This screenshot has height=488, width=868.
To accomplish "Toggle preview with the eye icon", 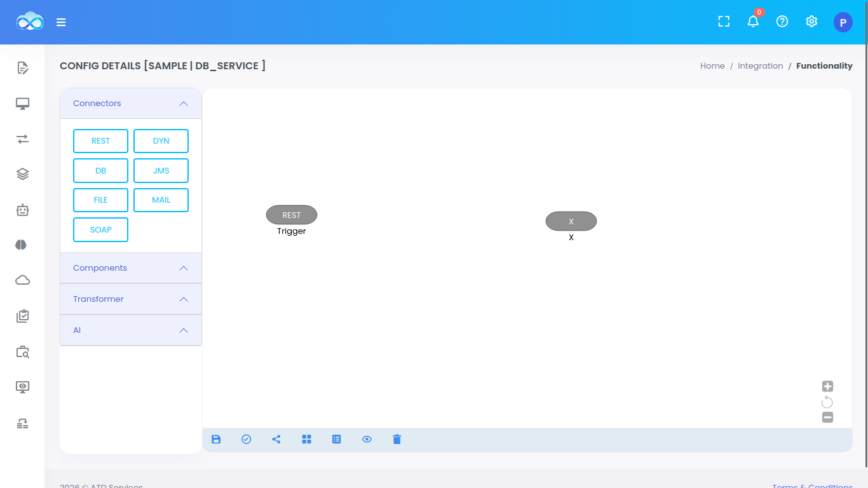I will (367, 439).
